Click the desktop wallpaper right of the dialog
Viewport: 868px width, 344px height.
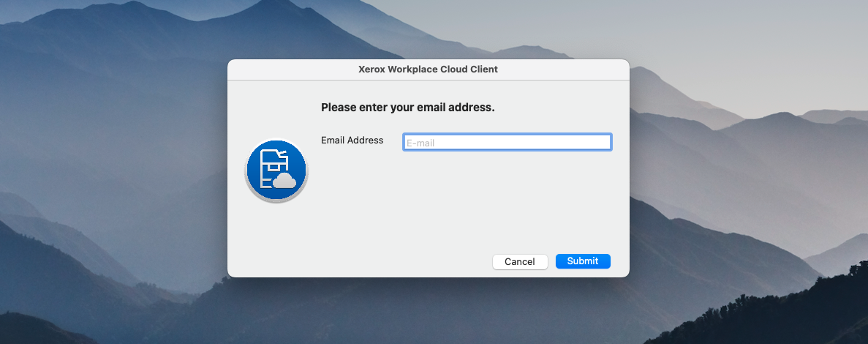[746, 168]
